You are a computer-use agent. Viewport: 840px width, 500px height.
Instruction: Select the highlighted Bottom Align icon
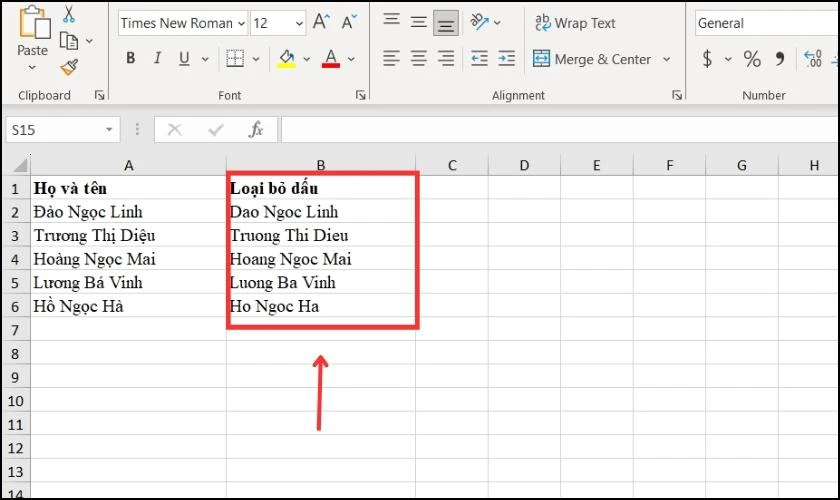click(446, 23)
